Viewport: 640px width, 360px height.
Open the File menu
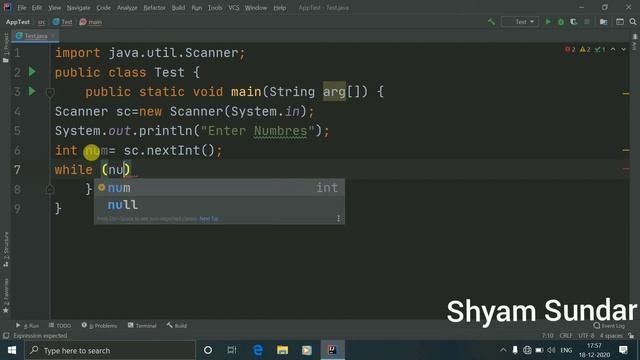(22, 8)
